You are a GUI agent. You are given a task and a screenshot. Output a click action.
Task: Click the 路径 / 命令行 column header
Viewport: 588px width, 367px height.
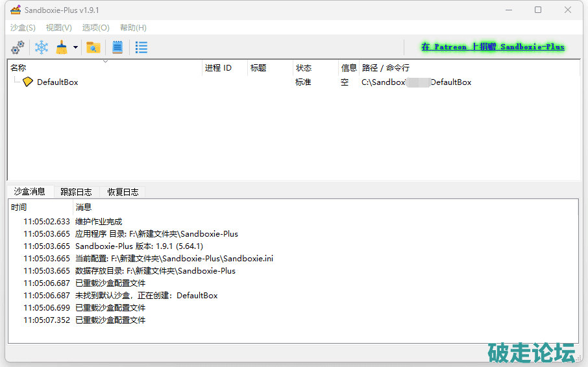386,68
